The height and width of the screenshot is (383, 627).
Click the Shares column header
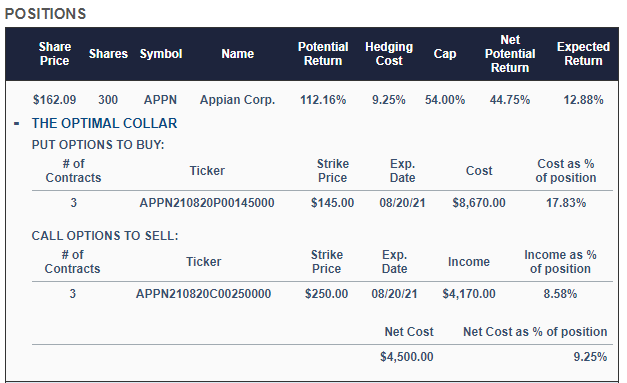(108, 54)
